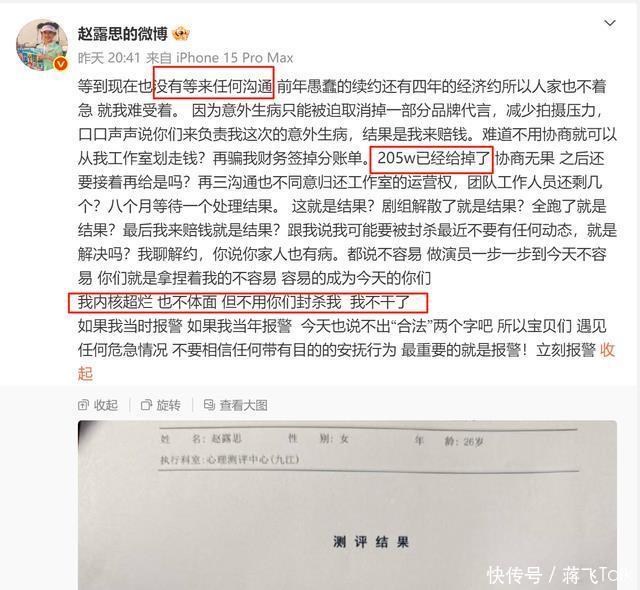Click the 快传号 watermark text
This screenshot has height=590, width=640.
[514, 575]
